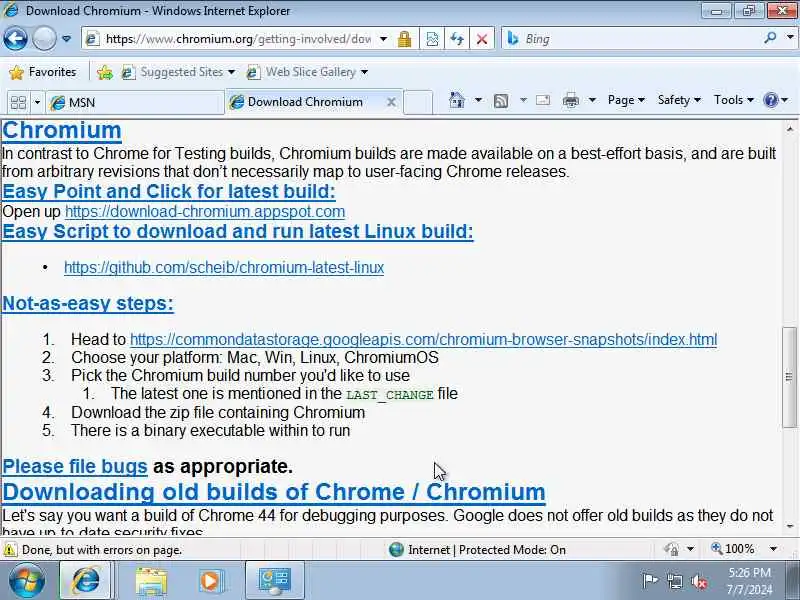Click Internet Explorer taskbar icon
This screenshot has height=600, width=800.
85,580
